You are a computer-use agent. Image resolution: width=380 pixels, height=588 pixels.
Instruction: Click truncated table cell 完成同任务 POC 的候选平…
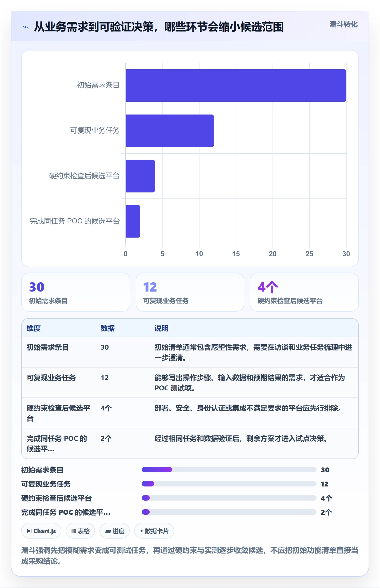(57, 444)
